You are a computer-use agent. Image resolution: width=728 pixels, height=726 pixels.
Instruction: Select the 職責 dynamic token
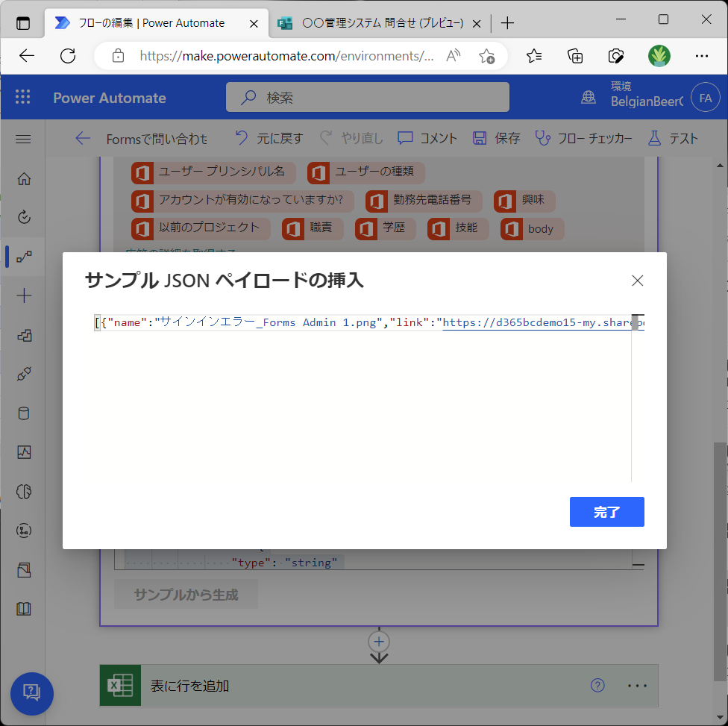313,229
